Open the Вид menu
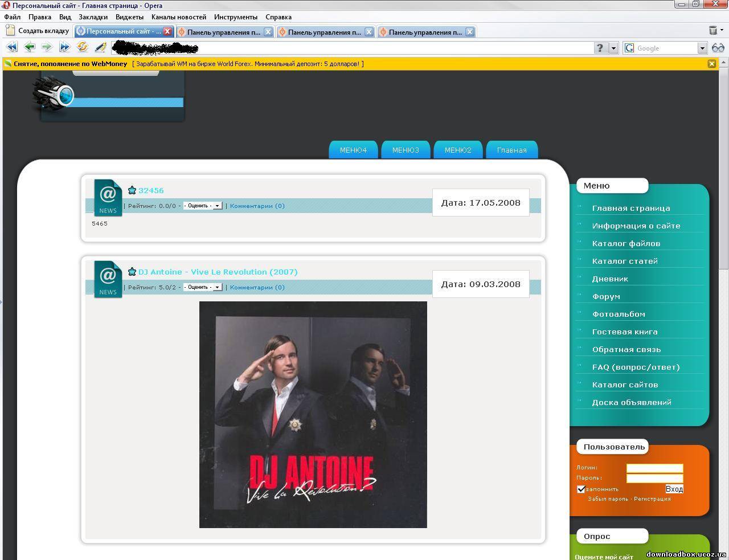The height and width of the screenshot is (560, 729). pos(65,17)
